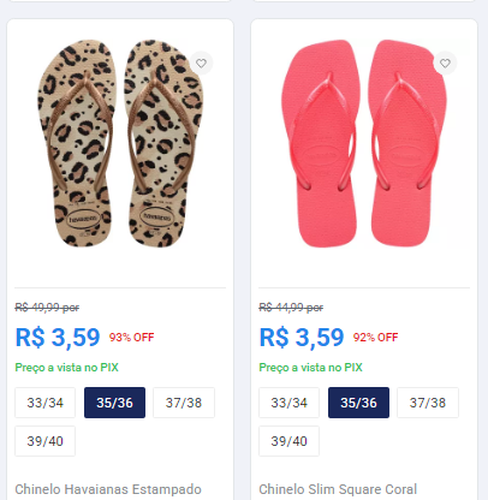Open the leopard print flip-flops product image

pyautogui.click(x=120, y=143)
